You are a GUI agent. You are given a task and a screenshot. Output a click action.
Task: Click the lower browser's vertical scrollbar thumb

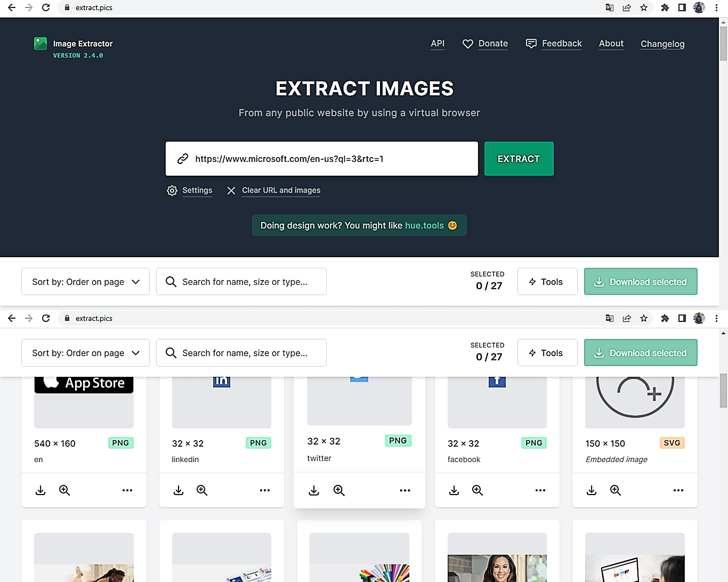723,390
